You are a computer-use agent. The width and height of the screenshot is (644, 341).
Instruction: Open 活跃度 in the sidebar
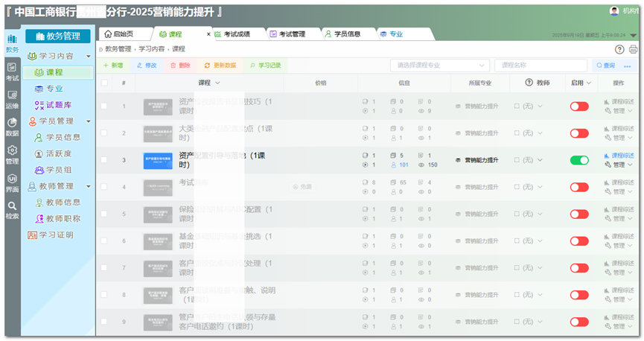(54, 153)
